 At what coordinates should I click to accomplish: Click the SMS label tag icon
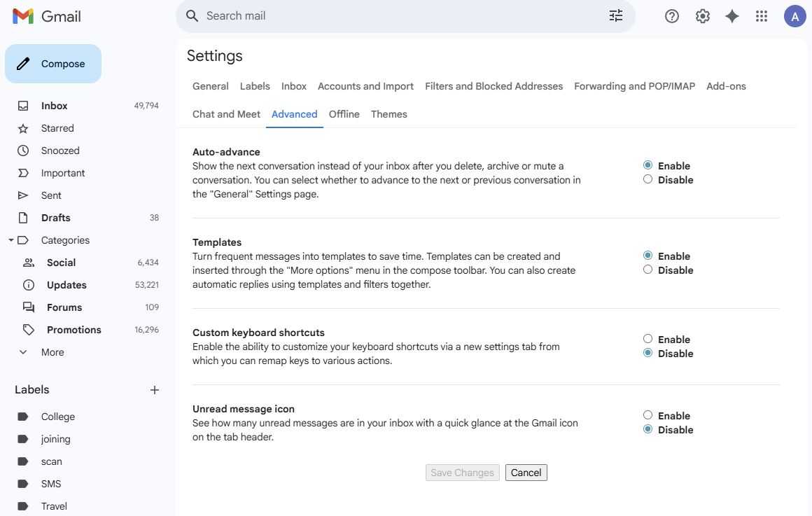click(23, 484)
